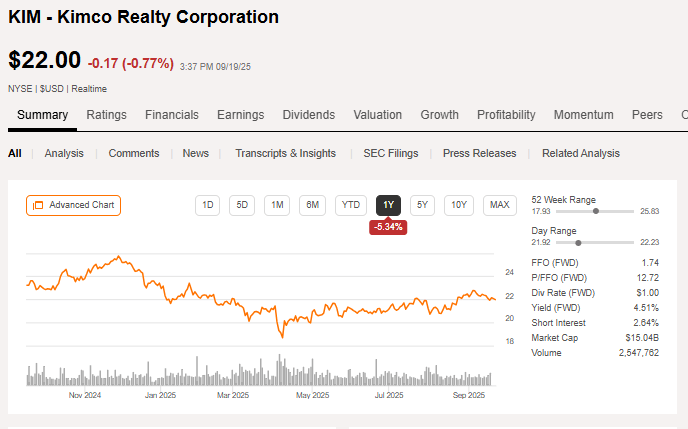Open the Ratings tab

(106, 115)
